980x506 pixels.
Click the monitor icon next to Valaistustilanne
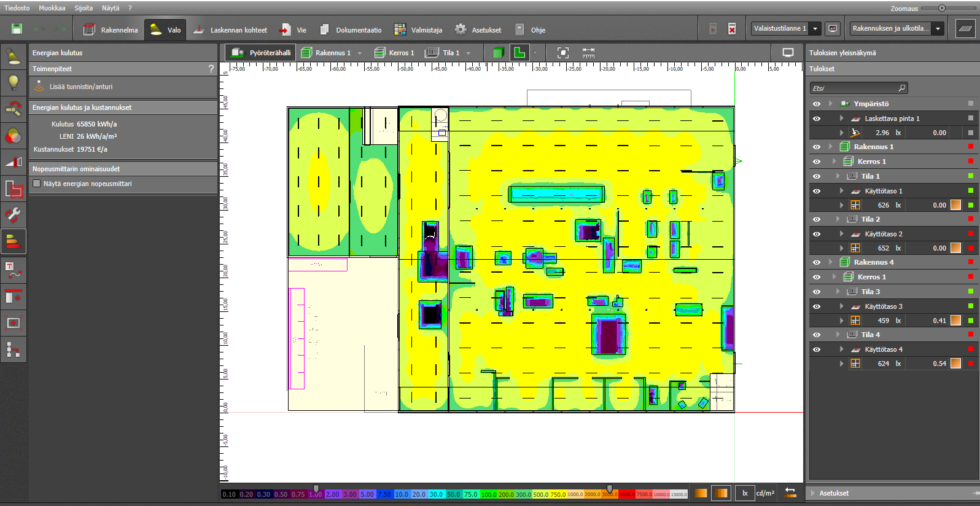(833, 28)
